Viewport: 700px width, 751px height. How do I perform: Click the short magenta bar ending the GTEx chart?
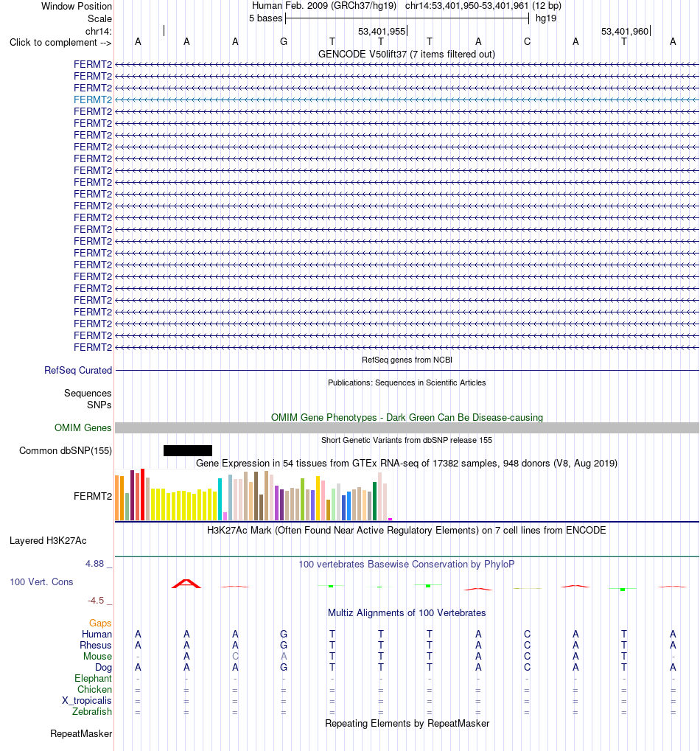391,519
